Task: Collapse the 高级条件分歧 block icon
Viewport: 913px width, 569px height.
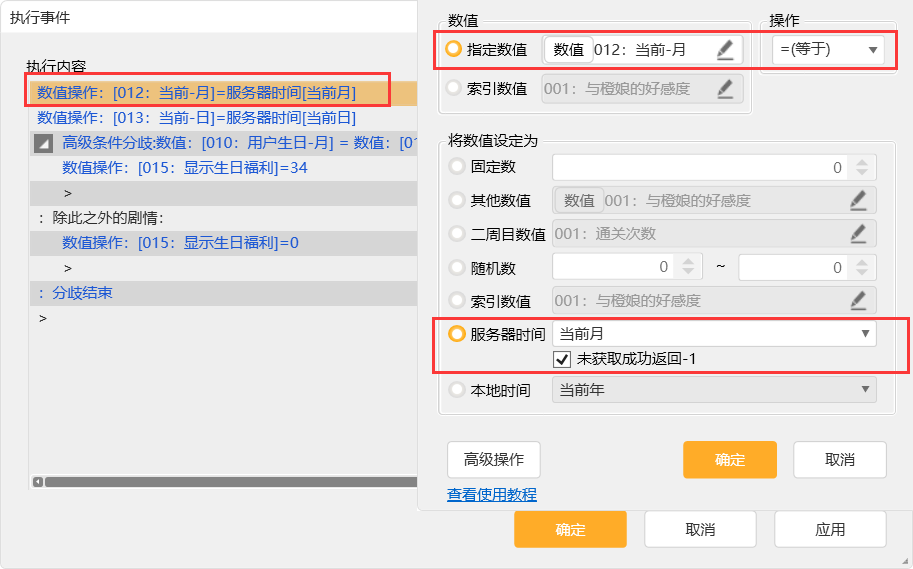Action: click(43, 143)
